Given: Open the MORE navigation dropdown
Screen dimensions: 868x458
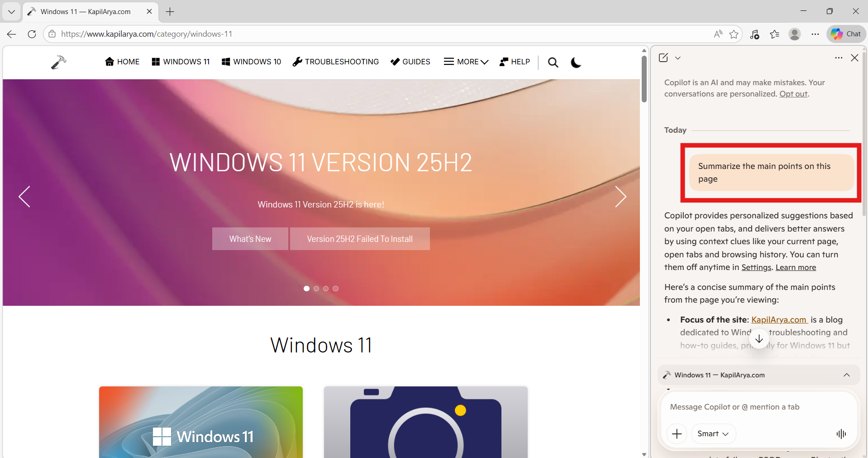Looking at the screenshot, I should coord(466,62).
